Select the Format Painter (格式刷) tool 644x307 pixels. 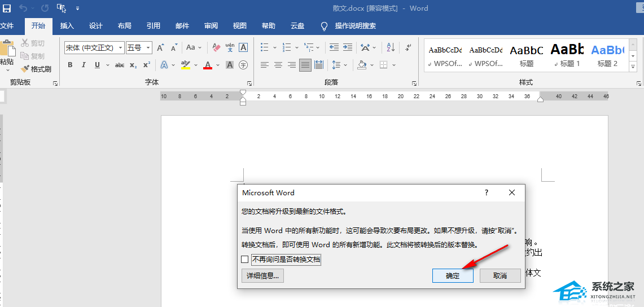click(36, 69)
